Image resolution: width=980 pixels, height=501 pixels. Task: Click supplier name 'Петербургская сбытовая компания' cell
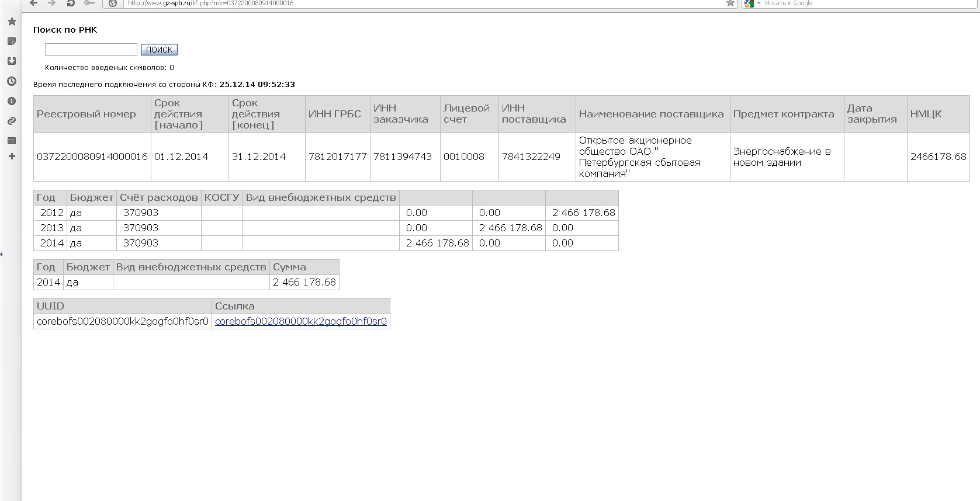tap(653, 157)
